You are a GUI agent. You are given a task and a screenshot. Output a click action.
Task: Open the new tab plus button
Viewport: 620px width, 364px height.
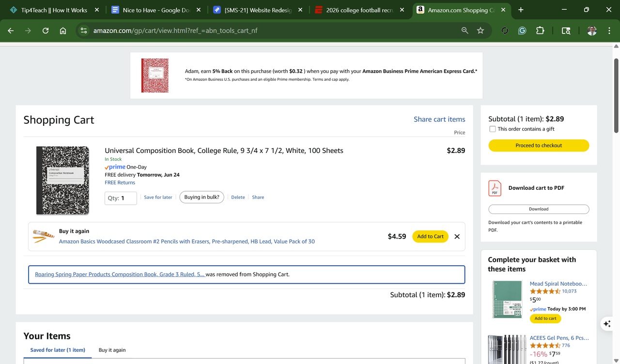521,10
